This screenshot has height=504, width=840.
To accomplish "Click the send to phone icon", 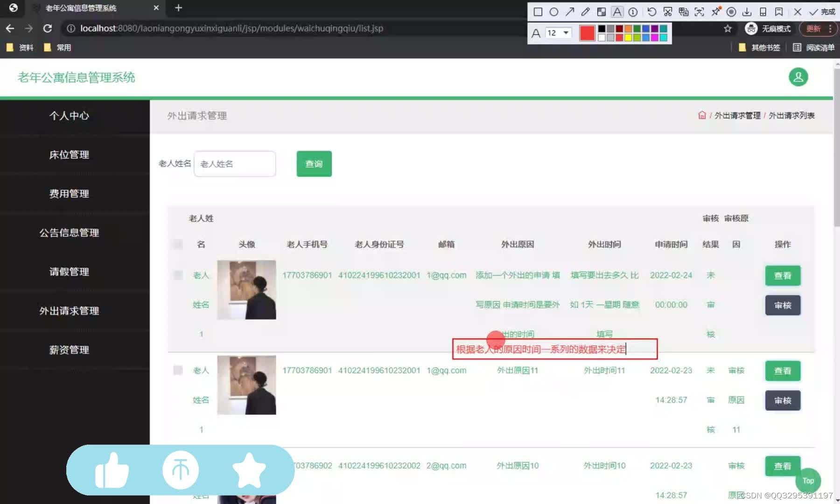I will click(763, 12).
